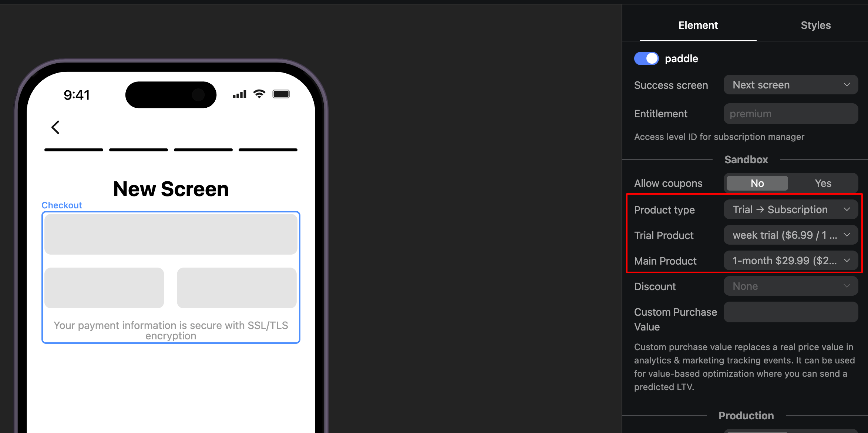Switch to the Styles tab

coord(815,25)
